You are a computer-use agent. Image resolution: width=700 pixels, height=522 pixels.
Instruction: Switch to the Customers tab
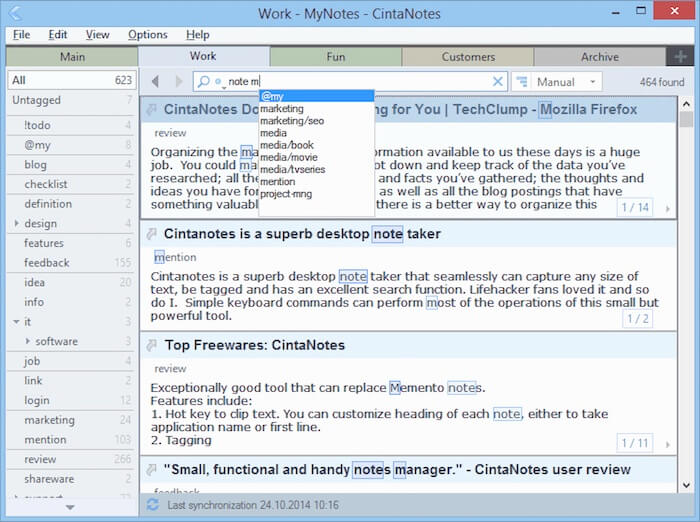(468, 57)
